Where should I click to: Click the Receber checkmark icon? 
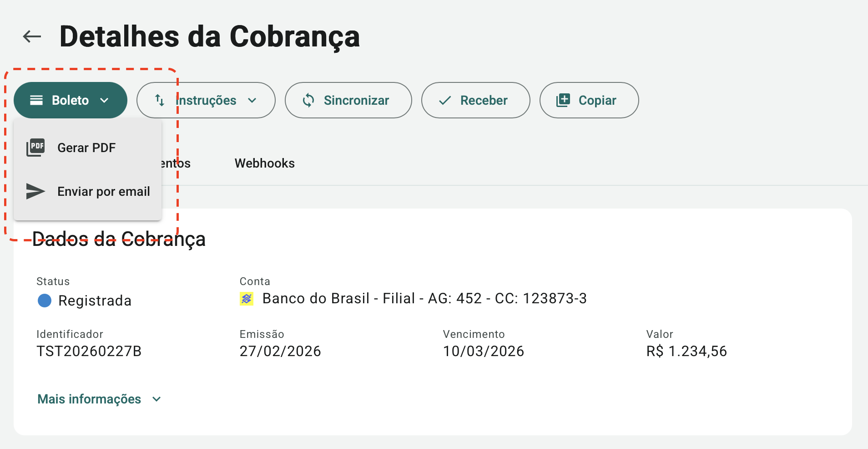[x=445, y=100]
